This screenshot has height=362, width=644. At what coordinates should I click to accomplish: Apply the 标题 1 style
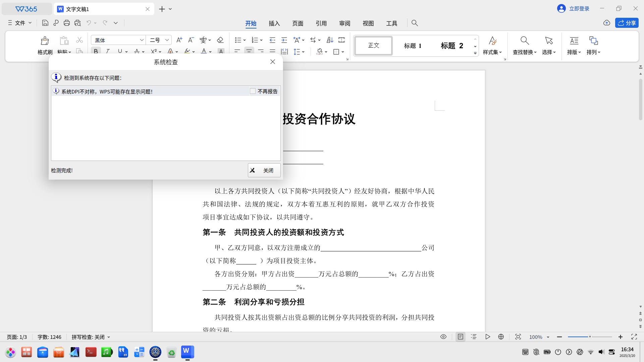tap(413, 46)
